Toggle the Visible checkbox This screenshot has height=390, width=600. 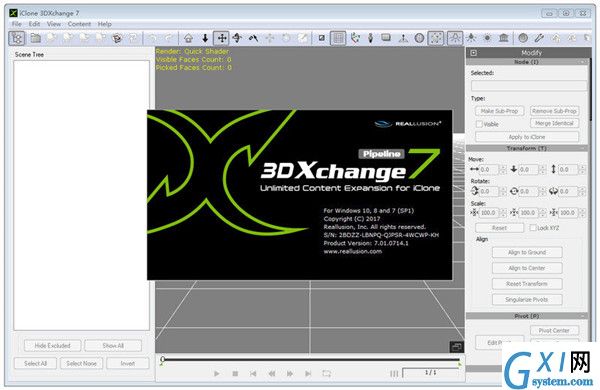pyautogui.click(x=479, y=124)
